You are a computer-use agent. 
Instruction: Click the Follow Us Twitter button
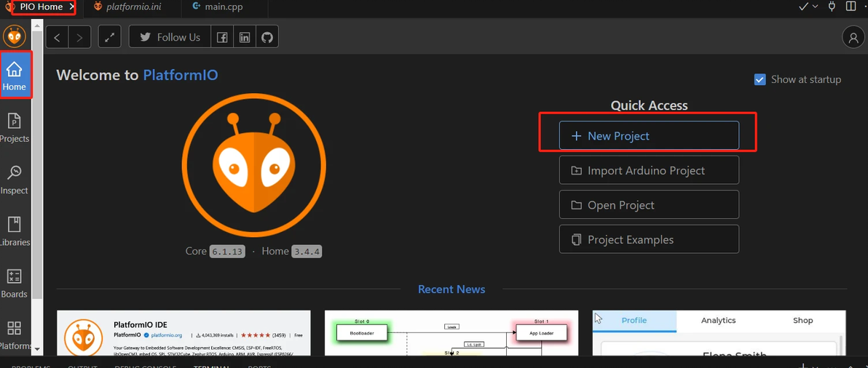(170, 37)
